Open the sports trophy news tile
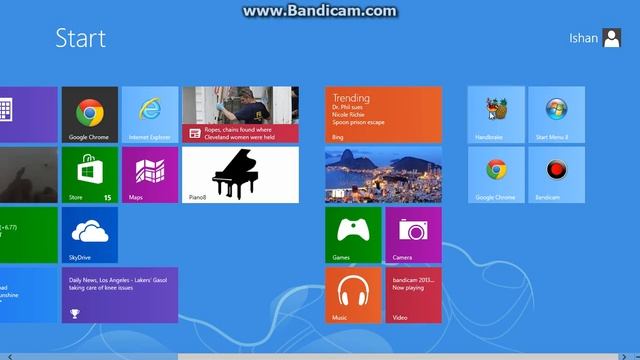 120,296
